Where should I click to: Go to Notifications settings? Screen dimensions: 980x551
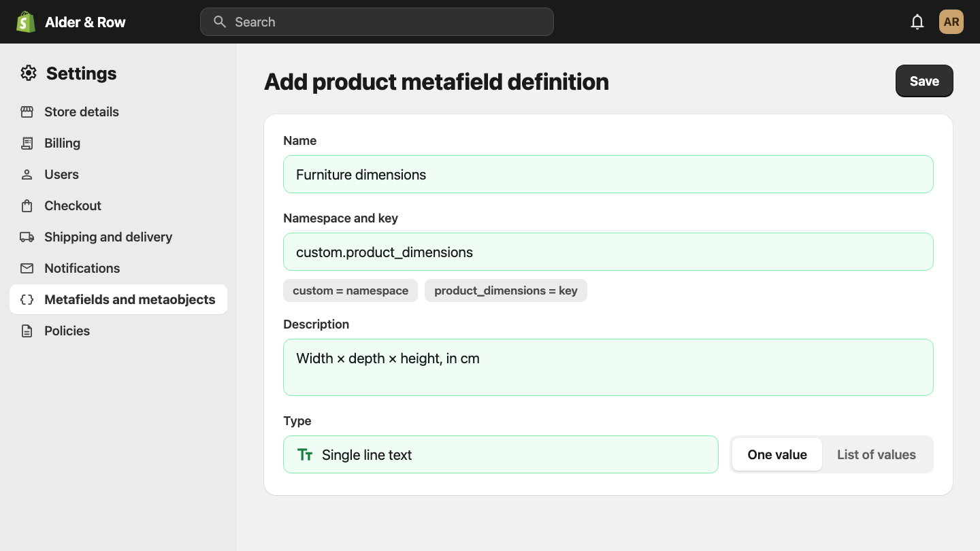coord(118,268)
